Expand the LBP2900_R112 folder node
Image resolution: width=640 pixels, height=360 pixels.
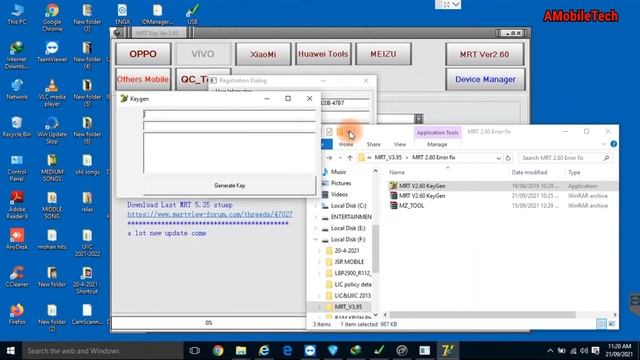[x=319, y=273]
